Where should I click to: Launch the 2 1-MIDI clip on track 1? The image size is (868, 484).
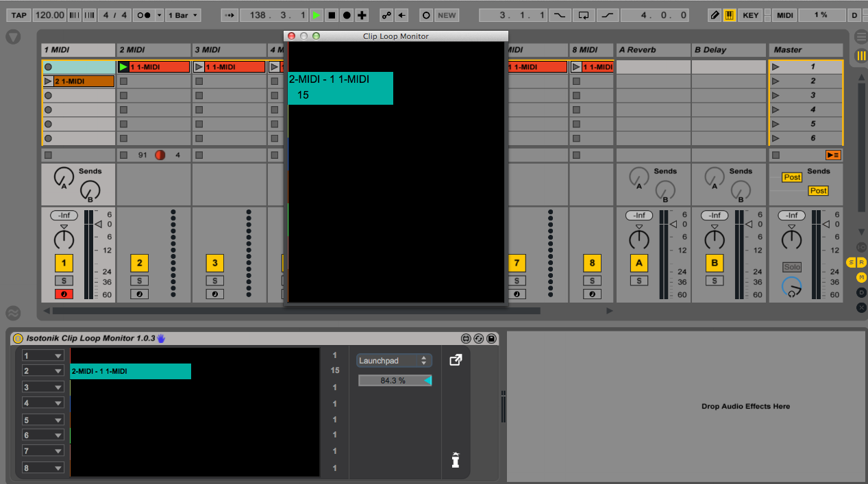[x=48, y=81]
